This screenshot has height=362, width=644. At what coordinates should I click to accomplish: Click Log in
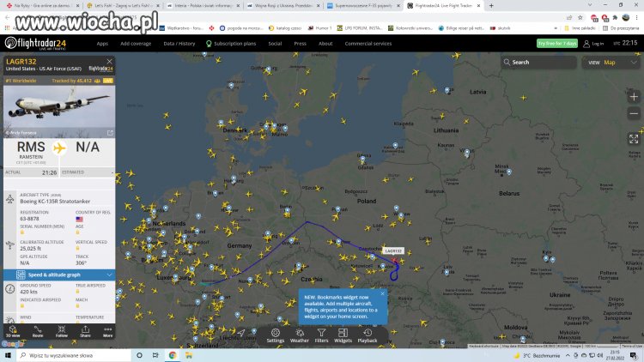(593, 44)
